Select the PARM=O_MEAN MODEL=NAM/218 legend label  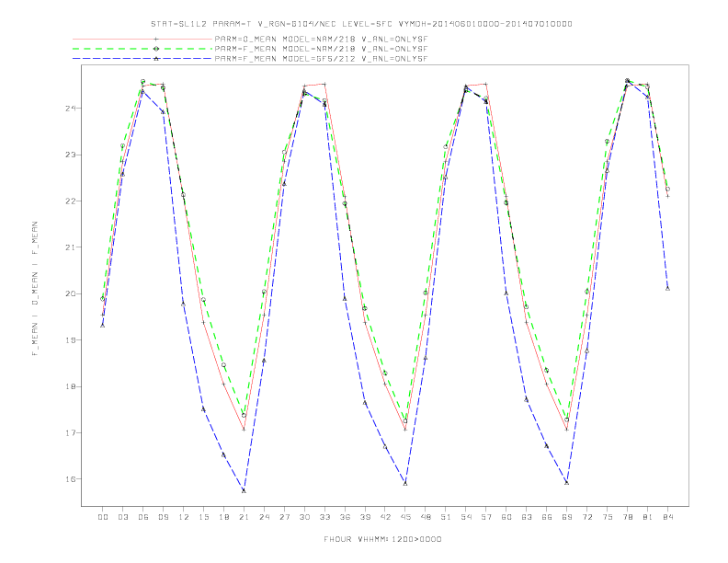click(x=321, y=39)
